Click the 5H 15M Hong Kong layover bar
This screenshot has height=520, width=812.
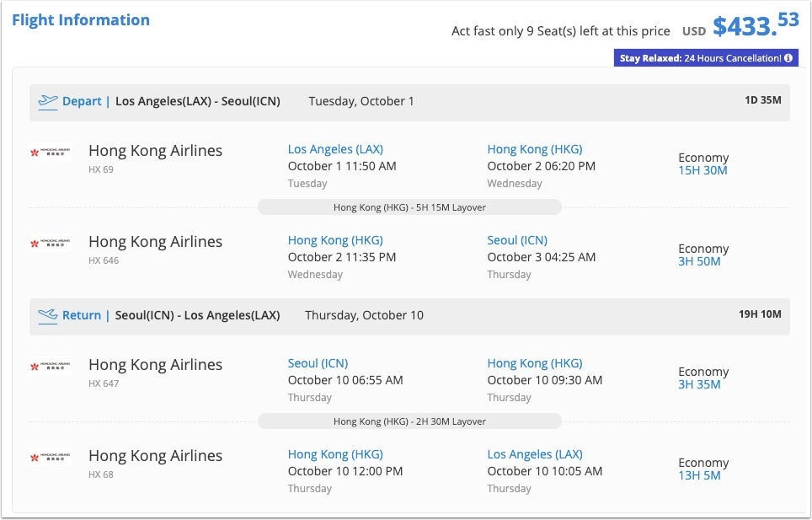pos(409,207)
